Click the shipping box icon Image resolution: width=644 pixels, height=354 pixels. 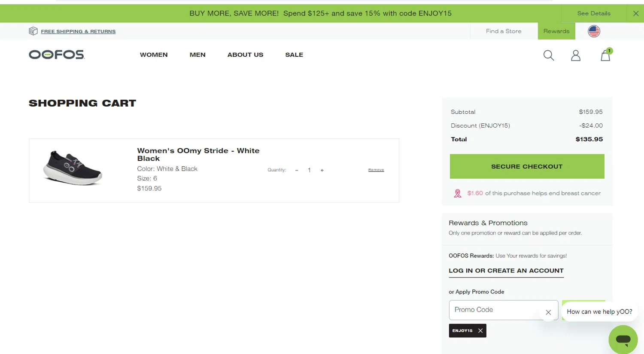pos(33,31)
